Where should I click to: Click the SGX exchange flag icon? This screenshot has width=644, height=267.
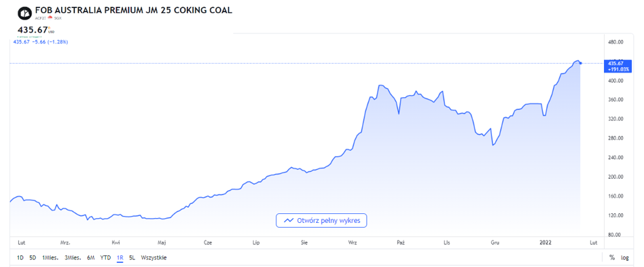pos(50,18)
